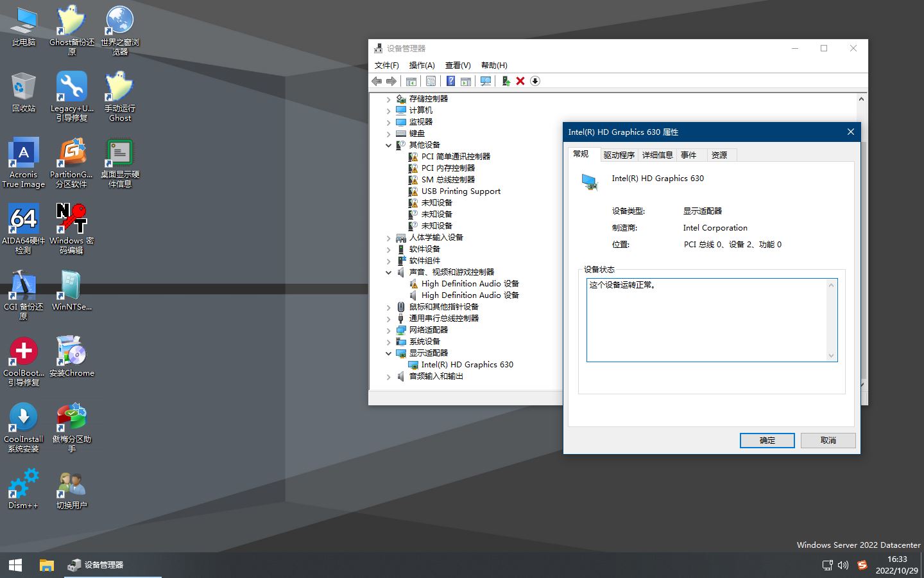The width and height of the screenshot is (924, 578).
Task: Select the Ghost备份还原 desktop shortcut
Action: coord(71,31)
